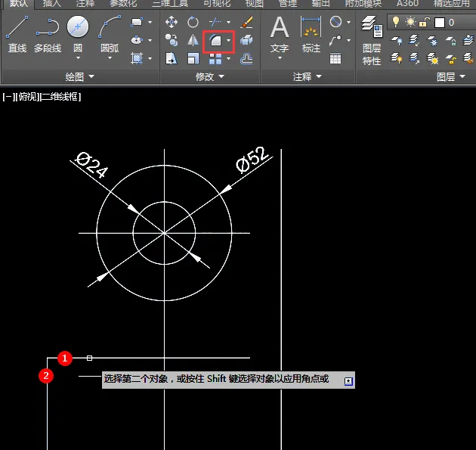Activate the Copy tool

(172, 40)
